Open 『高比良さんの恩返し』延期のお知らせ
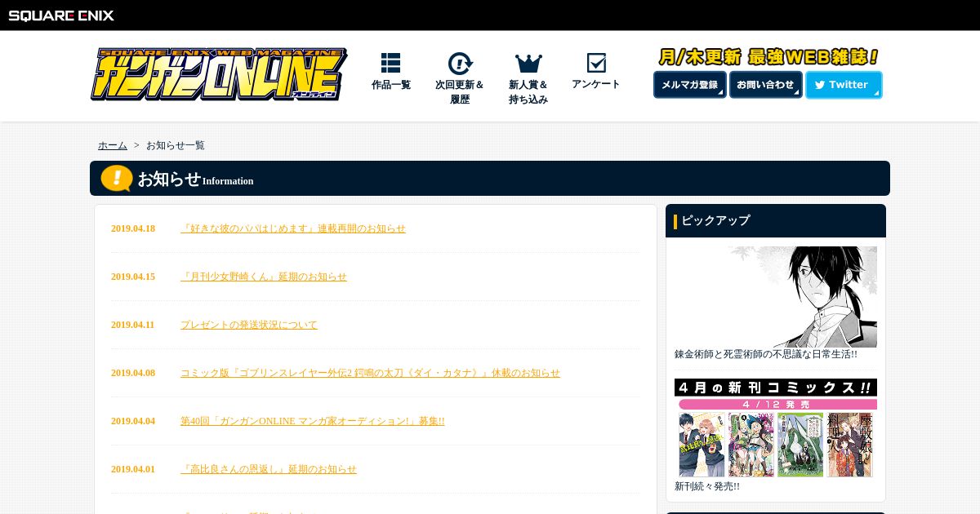980x514 pixels. coord(269,469)
